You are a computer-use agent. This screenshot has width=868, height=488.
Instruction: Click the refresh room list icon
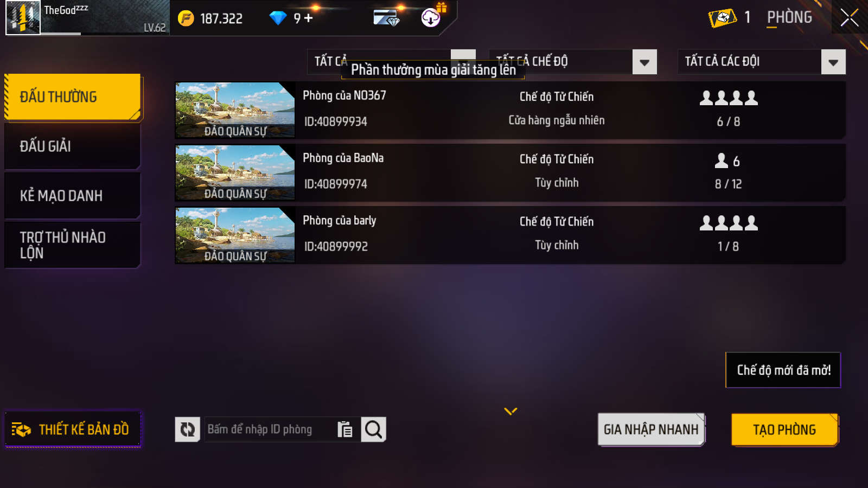point(188,429)
